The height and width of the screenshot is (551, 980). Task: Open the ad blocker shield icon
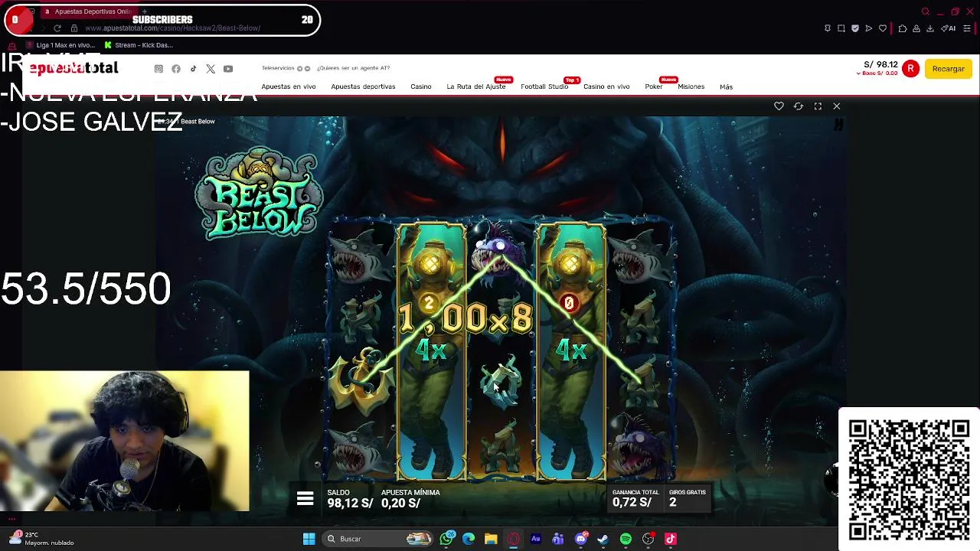855,28
